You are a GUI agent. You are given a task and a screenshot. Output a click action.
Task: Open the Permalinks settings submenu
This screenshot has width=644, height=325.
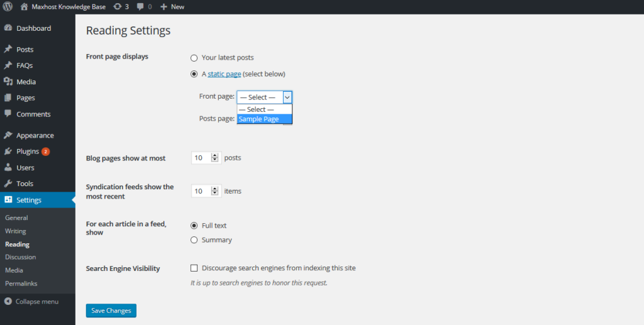(21, 284)
